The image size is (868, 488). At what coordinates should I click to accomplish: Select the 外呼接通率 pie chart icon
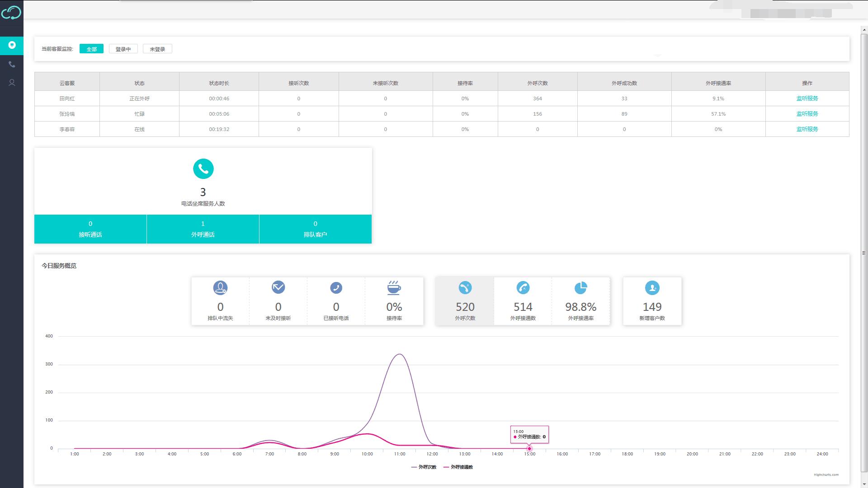tap(580, 288)
